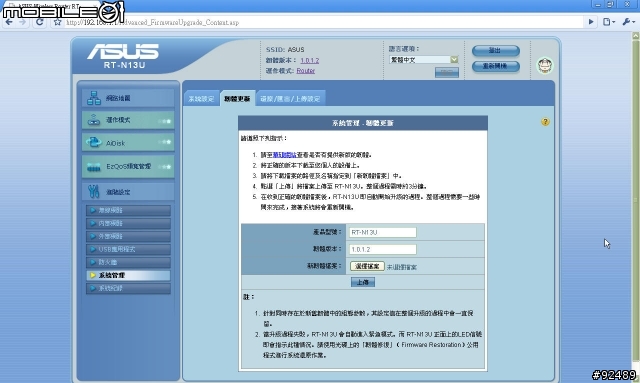Click the cartoon avatar icon in header
This screenshot has width=640, height=383.
coord(545,65)
